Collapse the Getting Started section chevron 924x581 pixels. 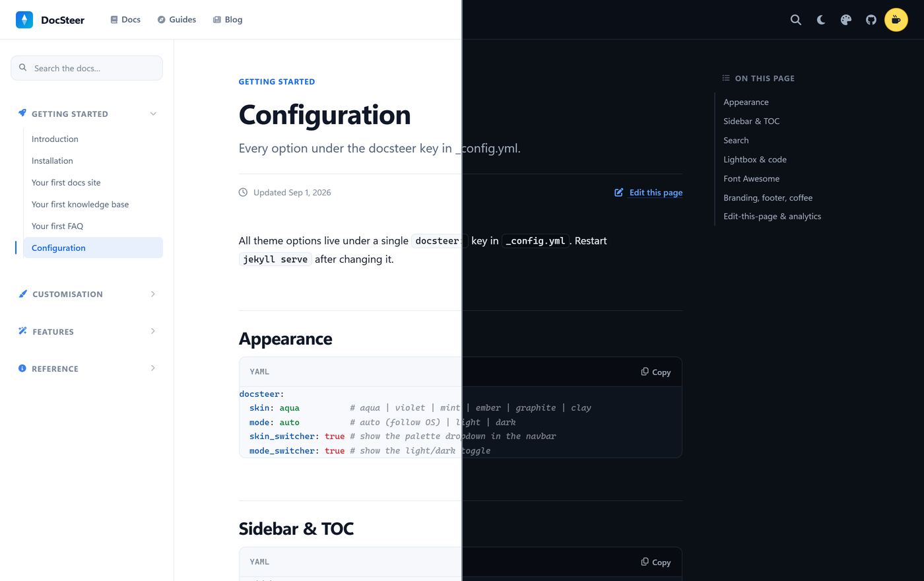153,114
